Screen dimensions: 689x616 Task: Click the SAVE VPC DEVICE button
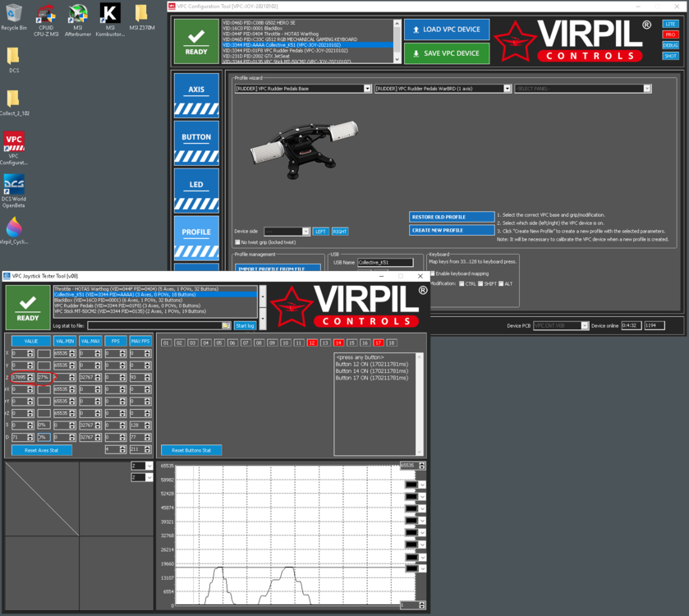[446, 53]
